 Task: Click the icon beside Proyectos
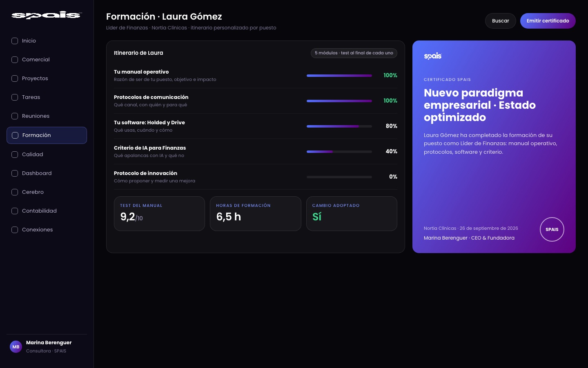[x=15, y=79]
